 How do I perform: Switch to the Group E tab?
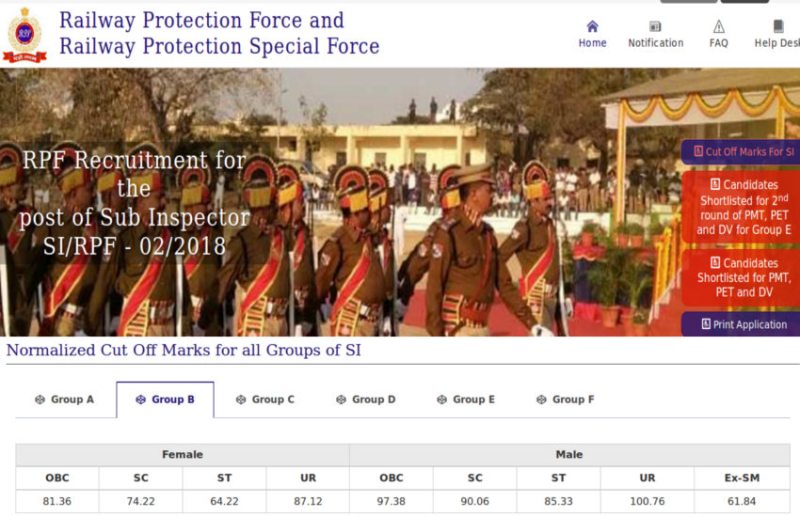pyautogui.click(x=466, y=400)
